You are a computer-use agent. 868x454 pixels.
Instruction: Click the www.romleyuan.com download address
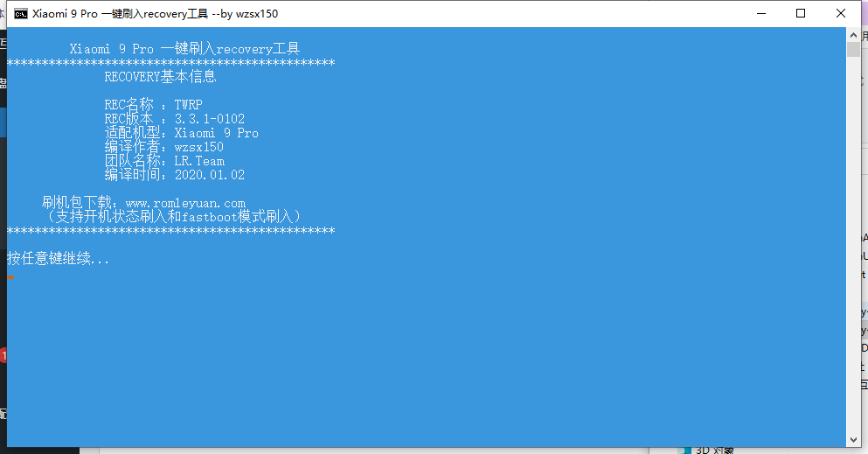[x=185, y=203]
